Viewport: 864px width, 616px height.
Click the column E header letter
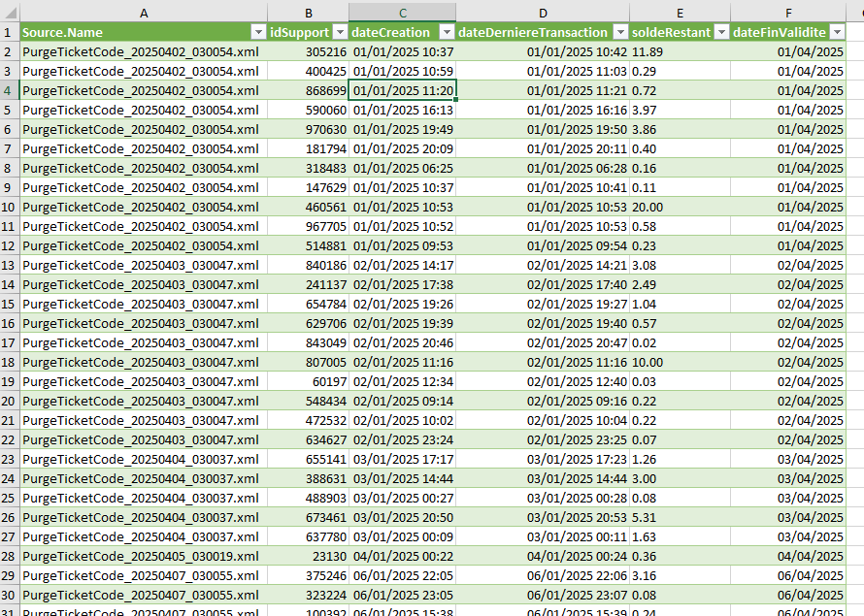[680, 13]
